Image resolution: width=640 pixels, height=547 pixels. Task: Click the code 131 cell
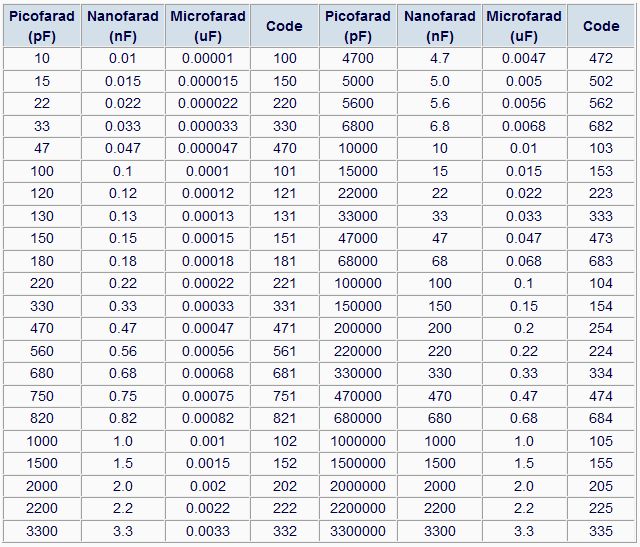(x=284, y=216)
